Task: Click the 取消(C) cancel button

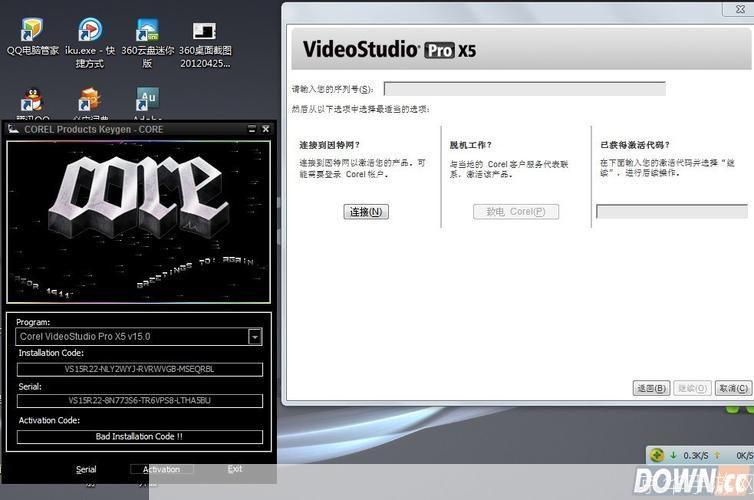Action: tap(733, 388)
